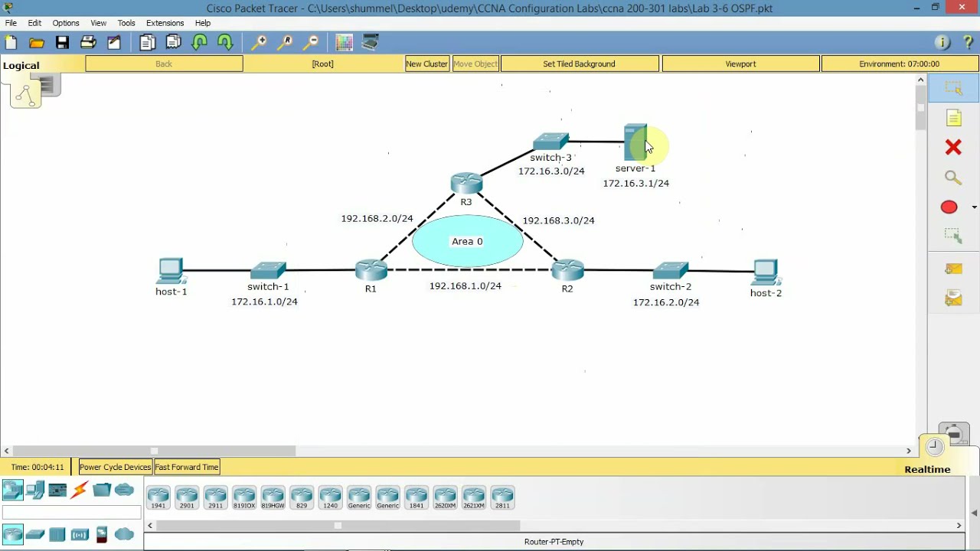The width and height of the screenshot is (980, 551).
Task: Select Miscellaneous folder category
Action: pos(102,490)
